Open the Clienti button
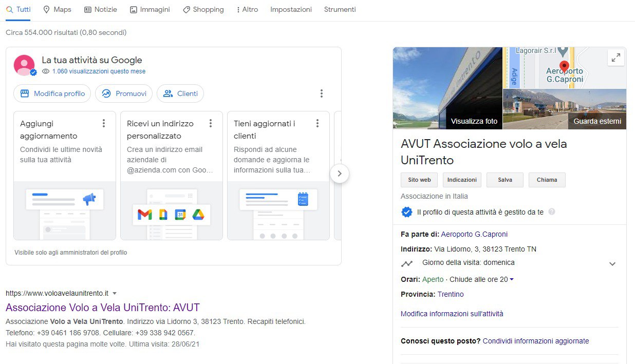Viewport: 635px width, 364px height. (x=180, y=93)
